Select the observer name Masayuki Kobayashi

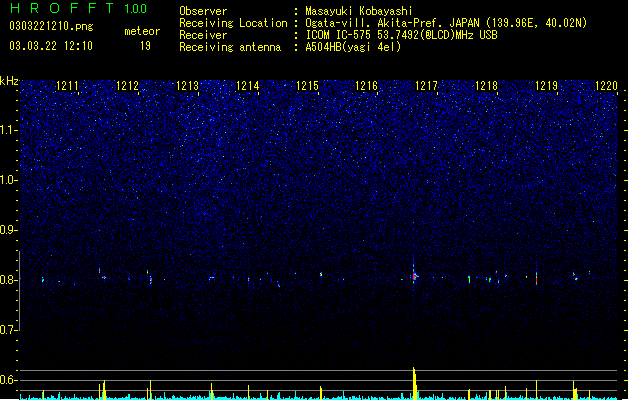359,11
